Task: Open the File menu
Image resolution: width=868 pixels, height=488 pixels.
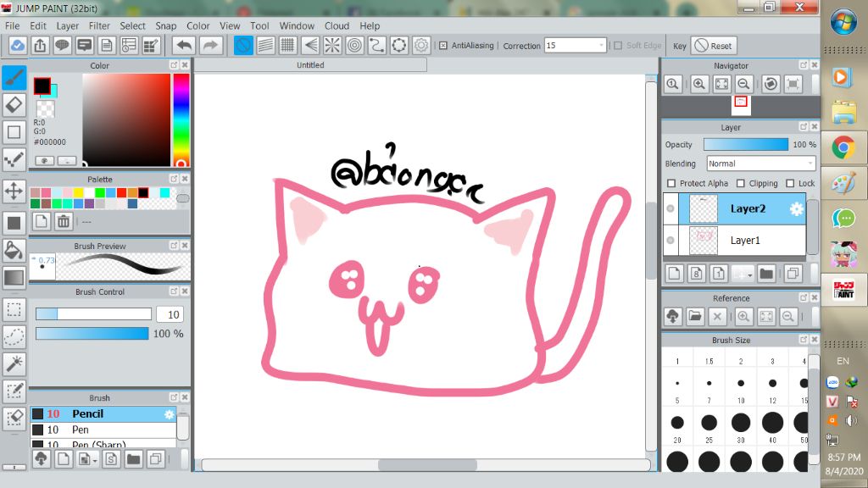Action: coord(12,25)
